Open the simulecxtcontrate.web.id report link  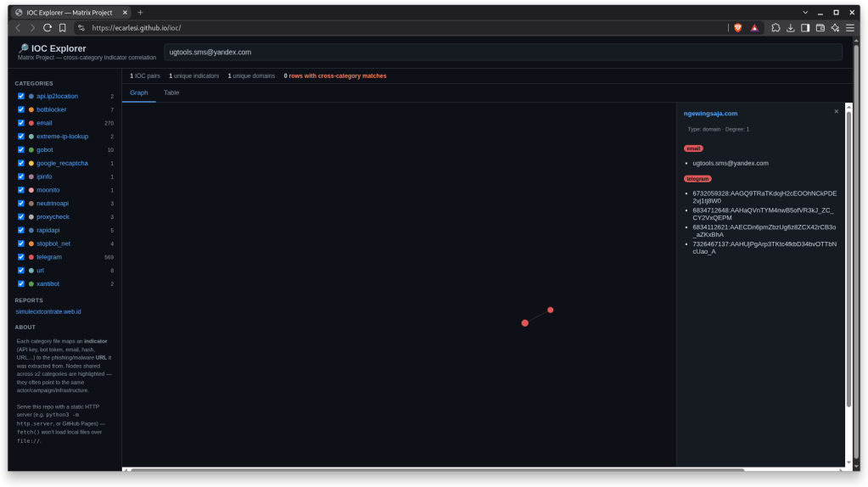coord(48,311)
